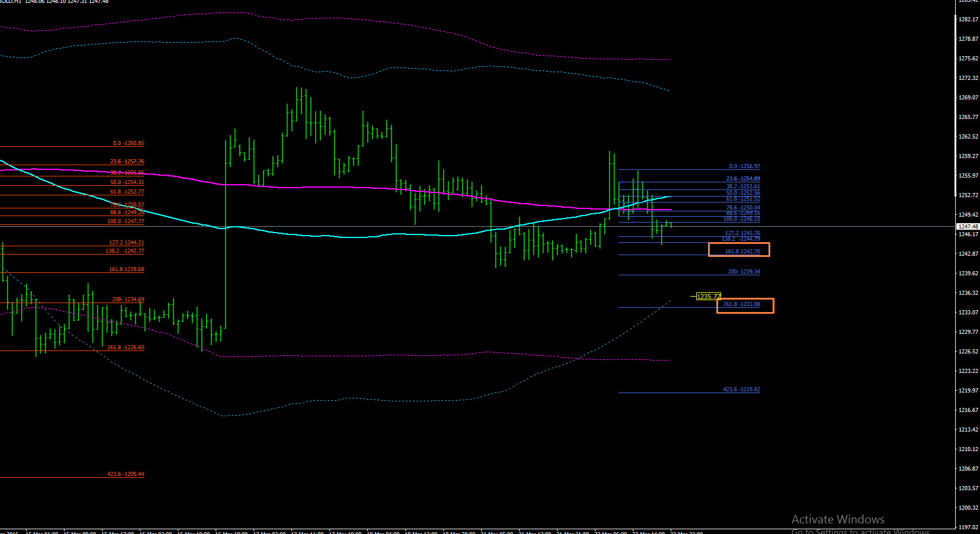Click price axis value 1200.32
Screen dimensions: 980x534
[968, 508]
